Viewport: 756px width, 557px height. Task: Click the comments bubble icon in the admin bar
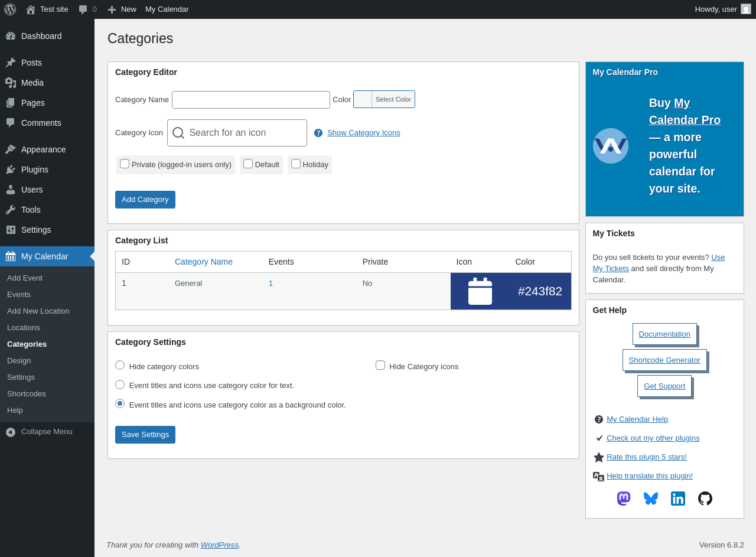pyautogui.click(x=83, y=9)
